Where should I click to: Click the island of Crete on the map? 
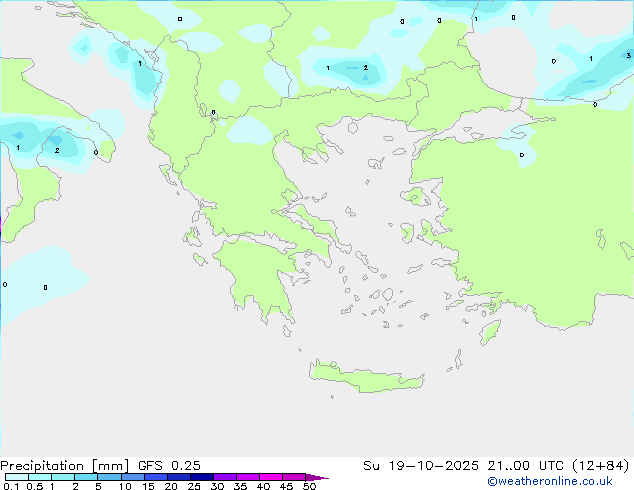[366, 377]
